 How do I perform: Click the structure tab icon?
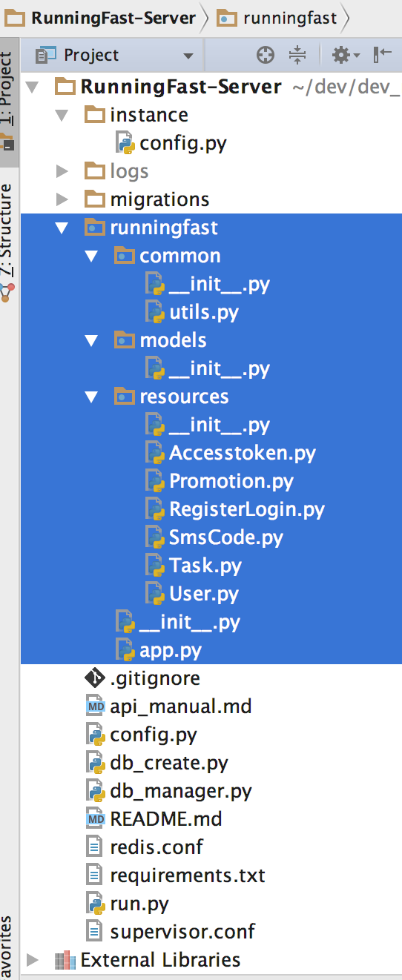[7, 291]
